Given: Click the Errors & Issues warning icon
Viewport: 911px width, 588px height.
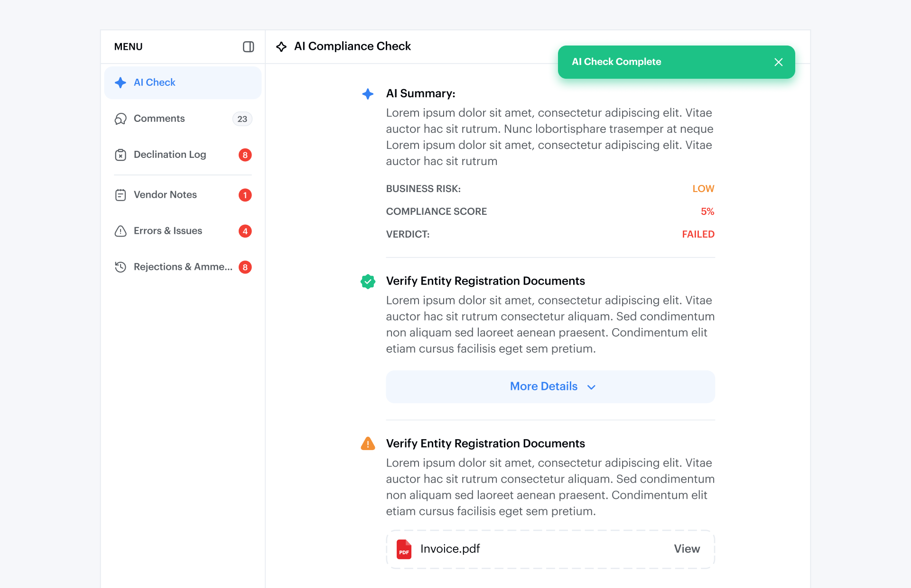Looking at the screenshot, I should click(x=121, y=231).
